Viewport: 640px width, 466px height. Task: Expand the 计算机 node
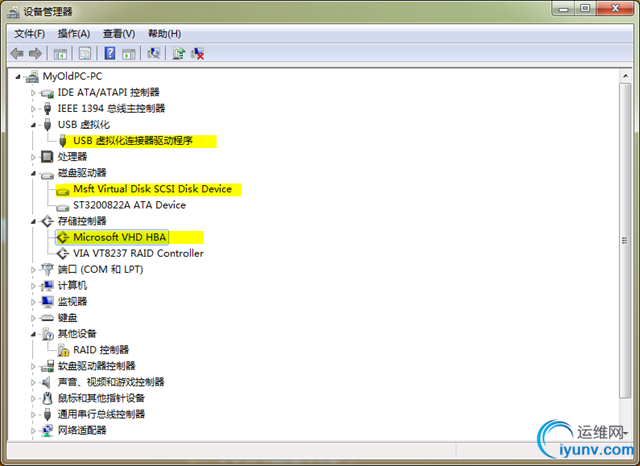tap(33, 286)
